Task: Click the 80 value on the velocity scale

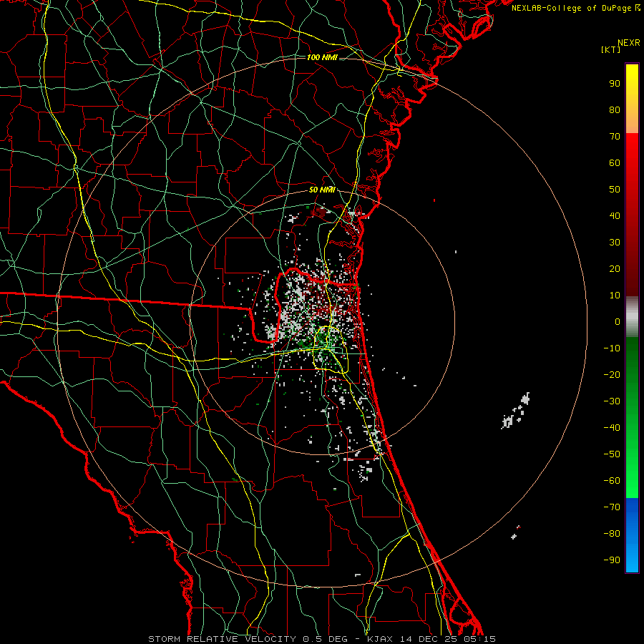Action: (615, 110)
